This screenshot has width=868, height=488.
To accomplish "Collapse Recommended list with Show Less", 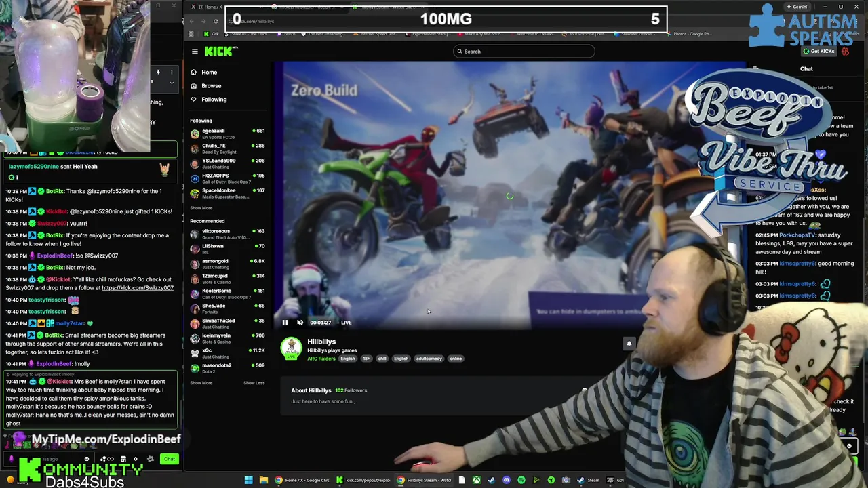I will coord(254,383).
